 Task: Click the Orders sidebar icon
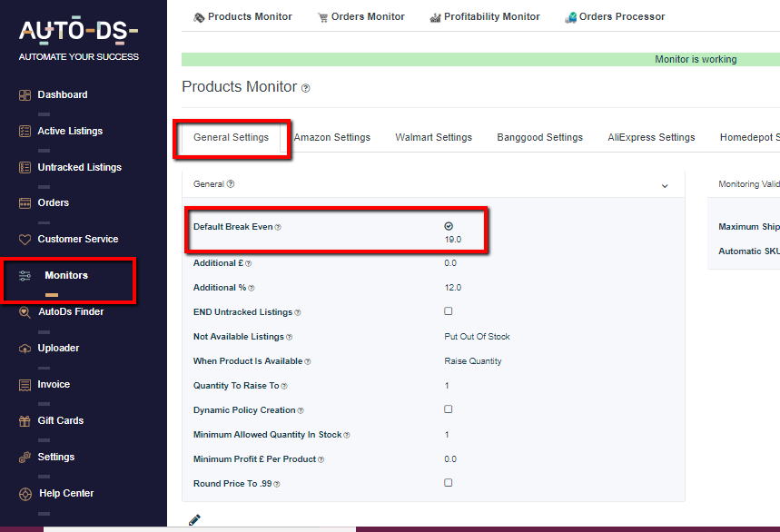tap(25, 203)
